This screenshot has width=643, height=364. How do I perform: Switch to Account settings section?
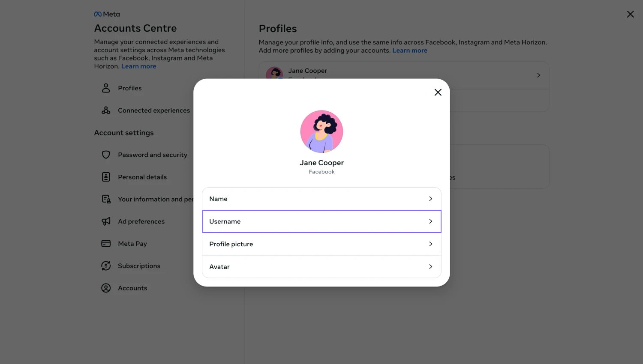(124, 133)
